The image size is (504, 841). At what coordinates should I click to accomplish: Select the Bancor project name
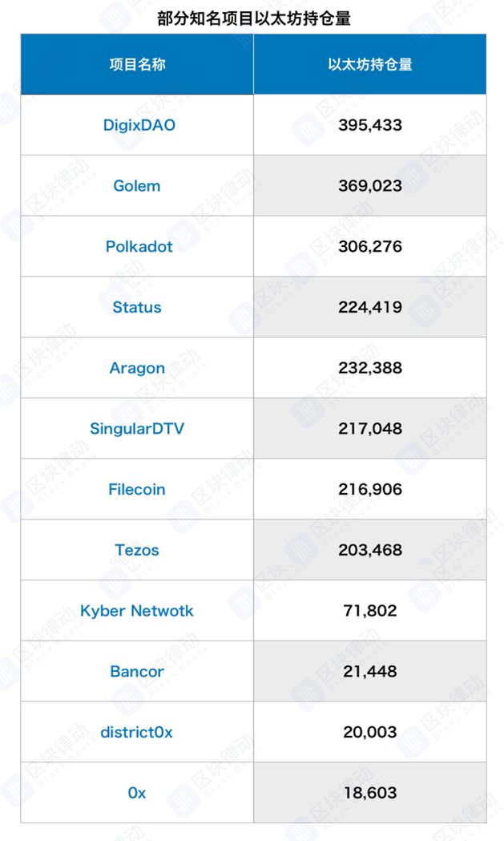(x=137, y=671)
